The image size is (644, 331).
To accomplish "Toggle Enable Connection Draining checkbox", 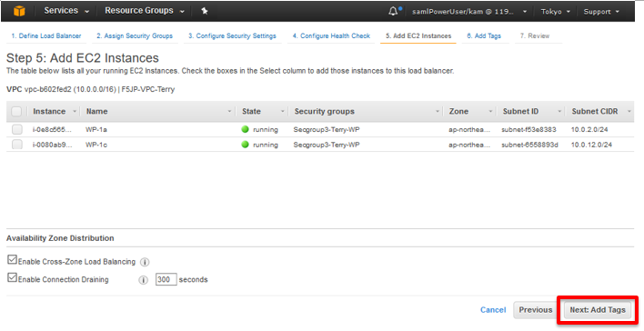I will (x=13, y=277).
